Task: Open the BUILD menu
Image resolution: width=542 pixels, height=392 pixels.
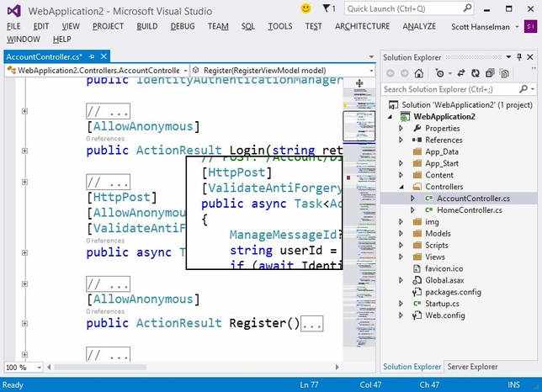Action: (x=147, y=26)
